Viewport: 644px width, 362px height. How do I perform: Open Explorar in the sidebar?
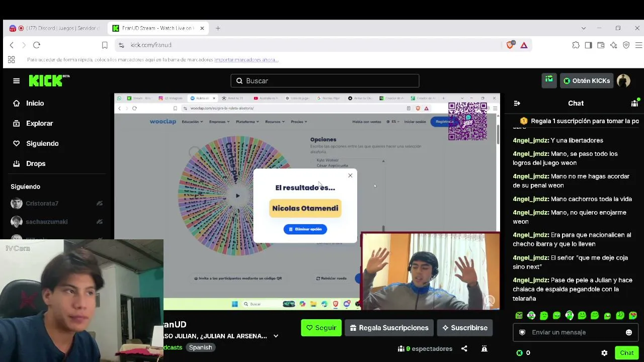pyautogui.click(x=33, y=123)
